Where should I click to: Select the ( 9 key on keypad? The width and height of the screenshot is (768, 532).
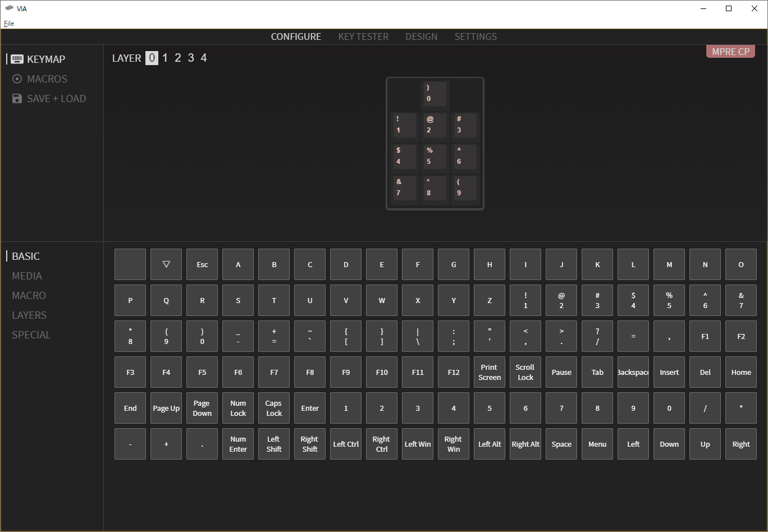[x=465, y=189]
